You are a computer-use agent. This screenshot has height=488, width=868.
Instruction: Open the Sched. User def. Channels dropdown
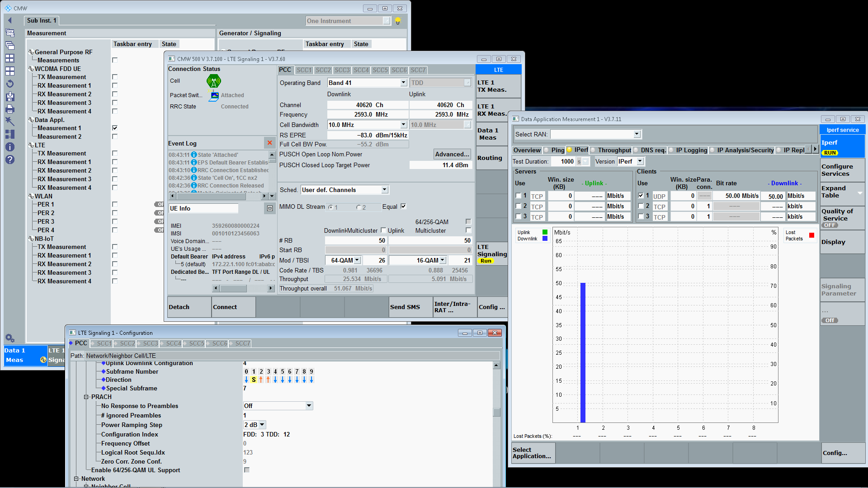point(384,190)
